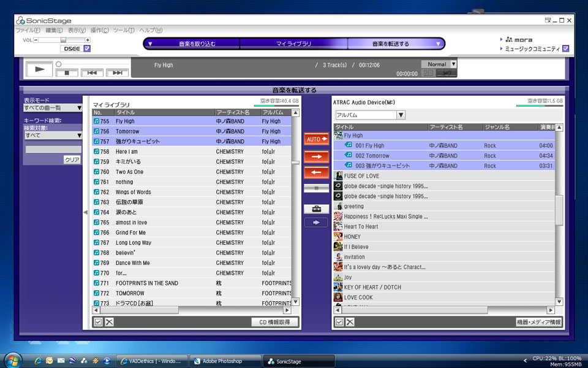
Task: Open the ファイル(F) menu
Action: [x=28, y=30]
